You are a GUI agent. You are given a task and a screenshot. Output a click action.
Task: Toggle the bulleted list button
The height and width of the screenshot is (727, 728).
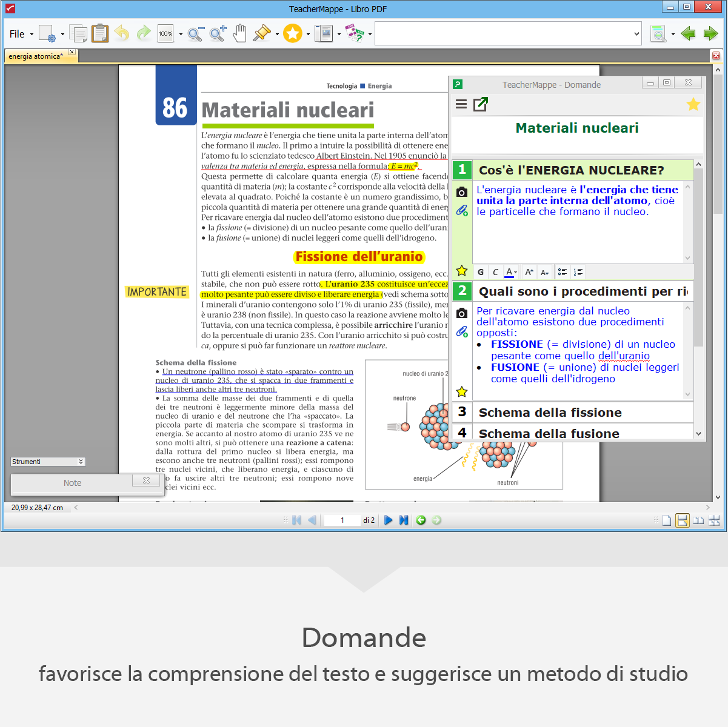pos(563,272)
